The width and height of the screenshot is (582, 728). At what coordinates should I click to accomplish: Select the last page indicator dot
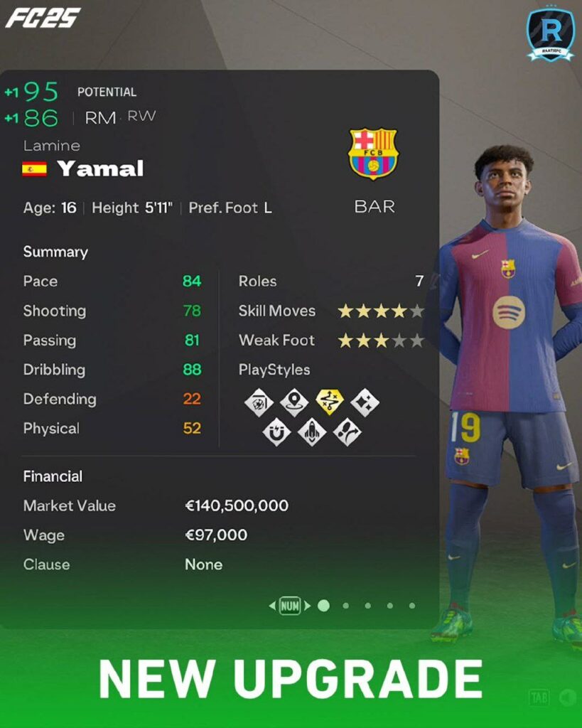pyautogui.click(x=412, y=606)
